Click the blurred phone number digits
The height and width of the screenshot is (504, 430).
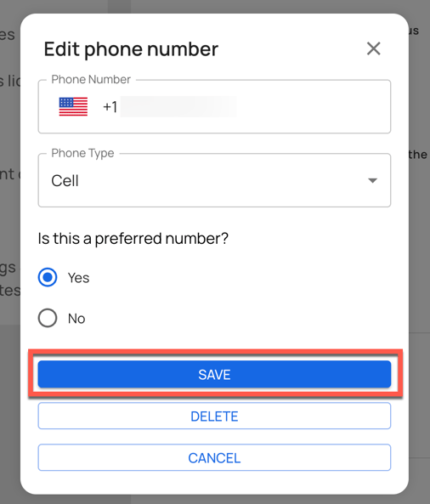(178, 107)
